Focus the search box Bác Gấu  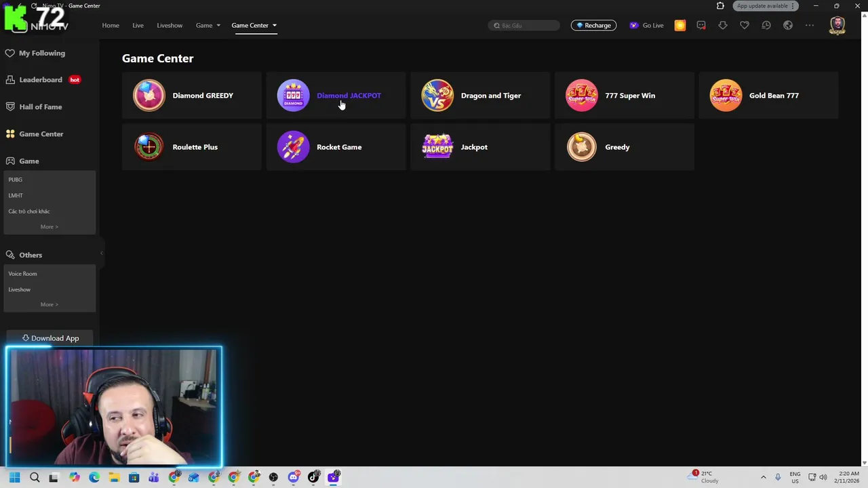(x=524, y=25)
